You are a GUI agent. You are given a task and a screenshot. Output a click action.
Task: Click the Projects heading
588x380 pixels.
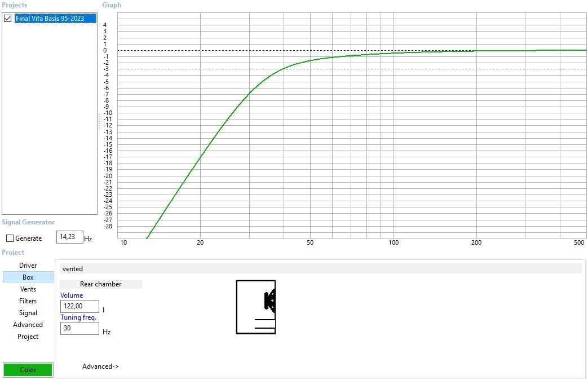click(x=14, y=5)
